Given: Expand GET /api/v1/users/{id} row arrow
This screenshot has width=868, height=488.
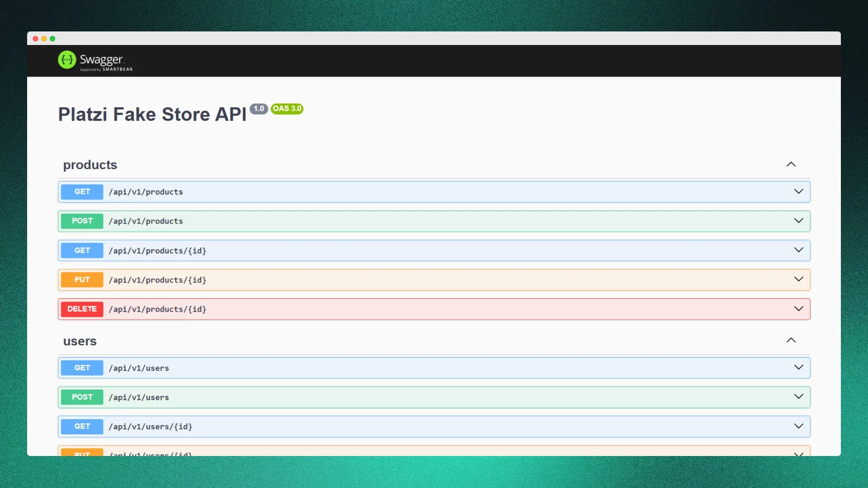Looking at the screenshot, I should coord(799,426).
